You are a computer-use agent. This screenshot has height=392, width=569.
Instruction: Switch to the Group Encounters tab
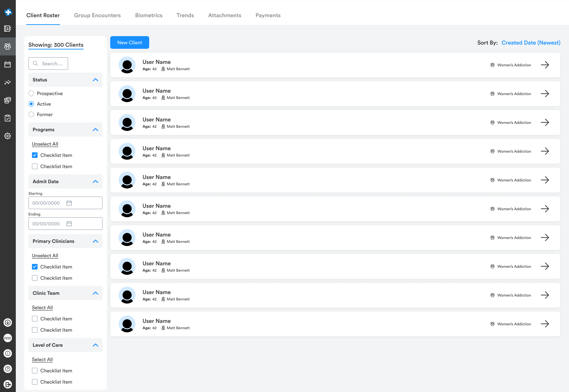coord(97,15)
